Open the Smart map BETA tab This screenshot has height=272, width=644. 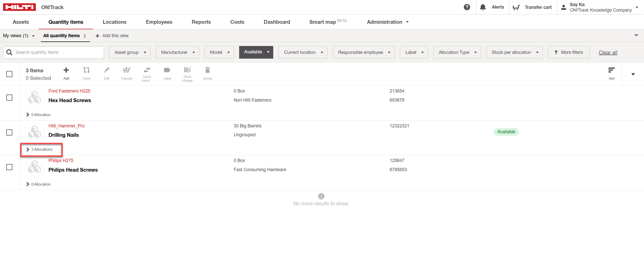(x=328, y=22)
